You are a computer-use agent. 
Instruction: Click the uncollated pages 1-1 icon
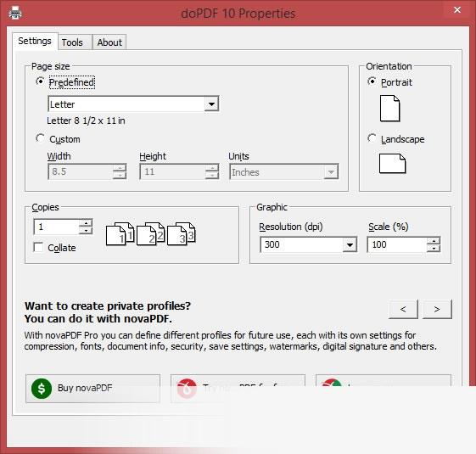click(x=120, y=233)
